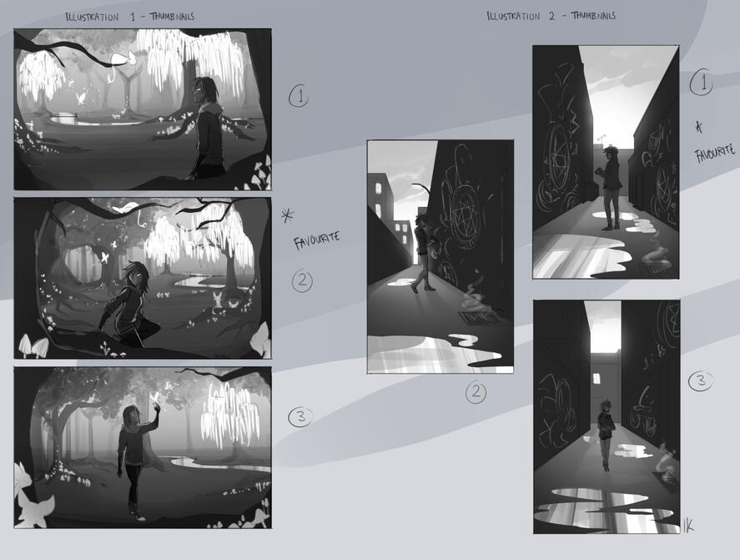Select forest thumbnail with character raising hand
Screen dimensions: 740x560
point(143,447)
